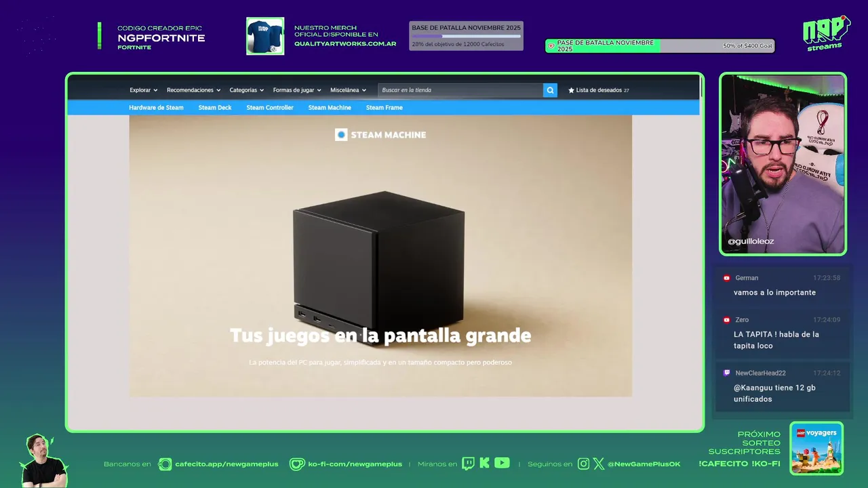Click the search magnifier button

click(550, 90)
